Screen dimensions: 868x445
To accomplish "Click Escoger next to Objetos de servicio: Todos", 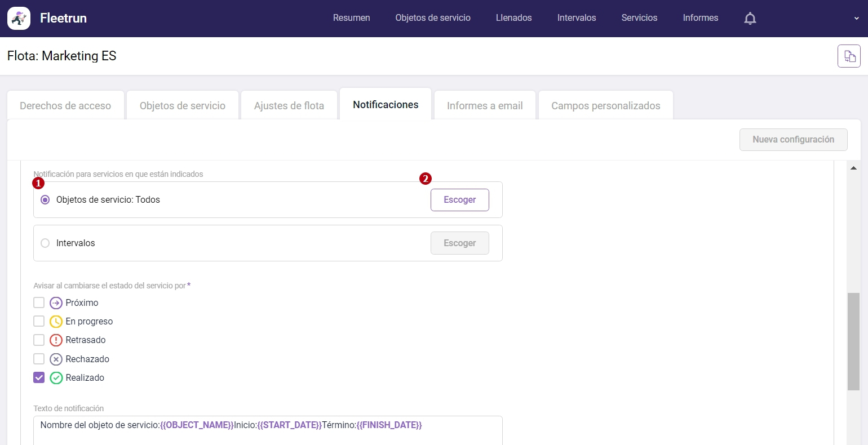I will (x=459, y=199).
